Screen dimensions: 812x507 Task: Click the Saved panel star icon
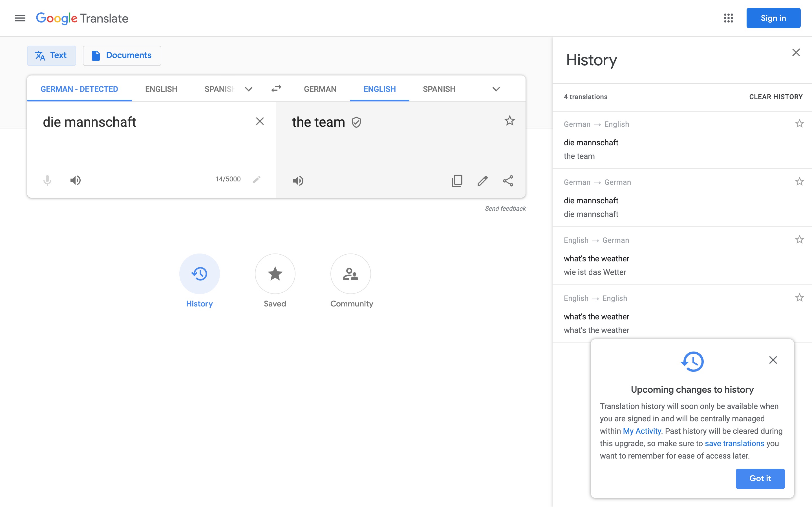pos(275,273)
